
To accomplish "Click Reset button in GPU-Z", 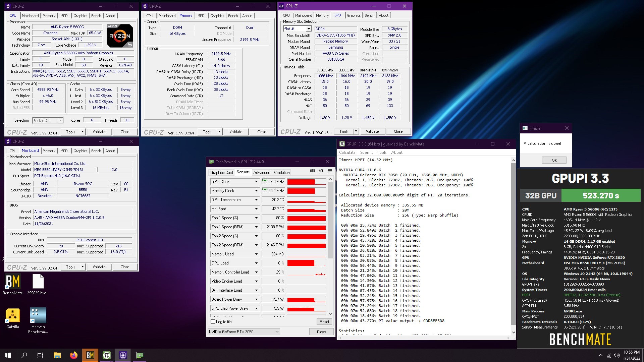I will coord(324,322).
